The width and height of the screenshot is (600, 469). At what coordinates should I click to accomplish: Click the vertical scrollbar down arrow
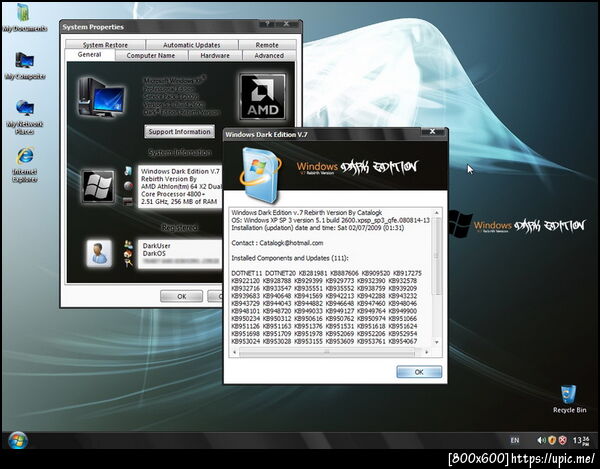point(436,342)
